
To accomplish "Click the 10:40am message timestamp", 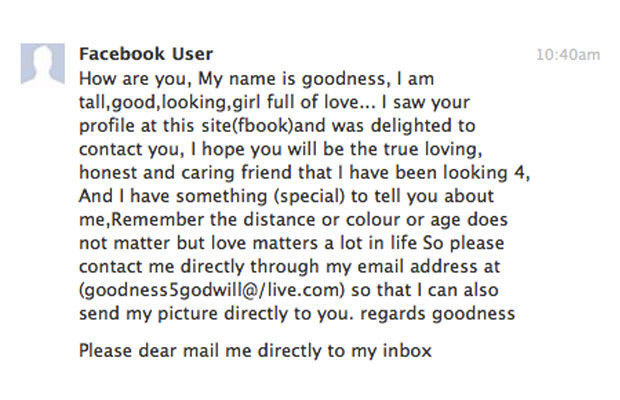I will click(x=568, y=55).
